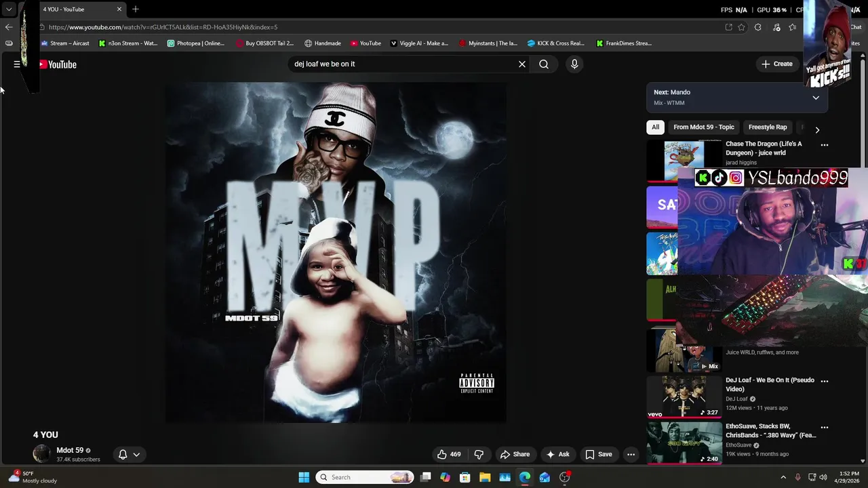Open options for EthoSuave .380 Wavy video
The width and height of the screenshot is (868, 488).
pos(825,427)
